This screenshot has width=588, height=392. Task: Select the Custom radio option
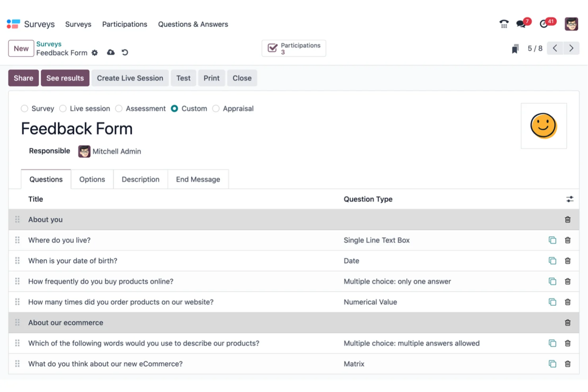click(x=174, y=109)
